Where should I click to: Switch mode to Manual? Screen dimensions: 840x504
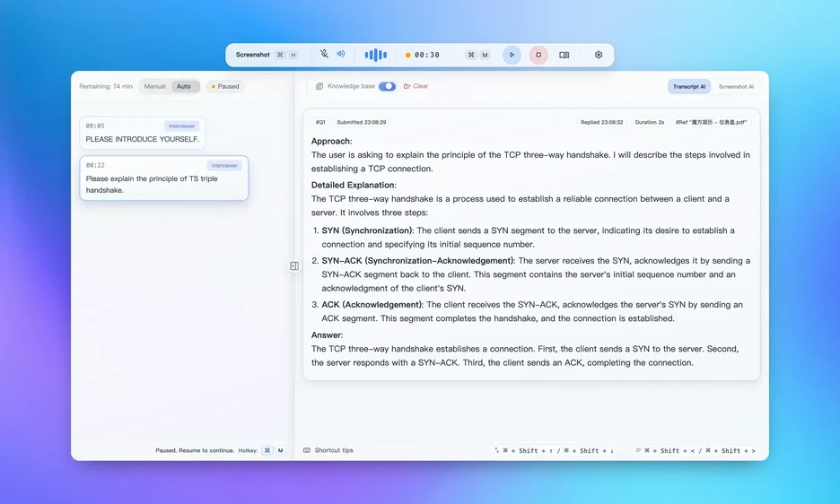tap(155, 87)
